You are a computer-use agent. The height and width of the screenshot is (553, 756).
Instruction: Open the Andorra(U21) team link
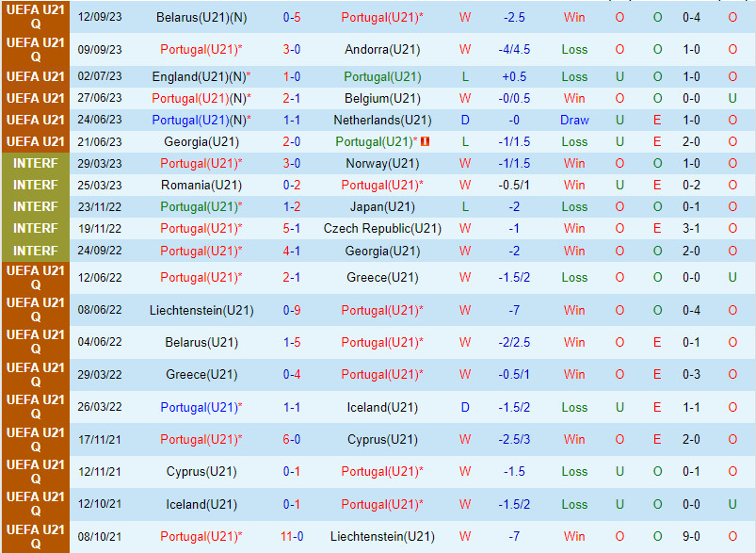pyautogui.click(x=382, y=49)
